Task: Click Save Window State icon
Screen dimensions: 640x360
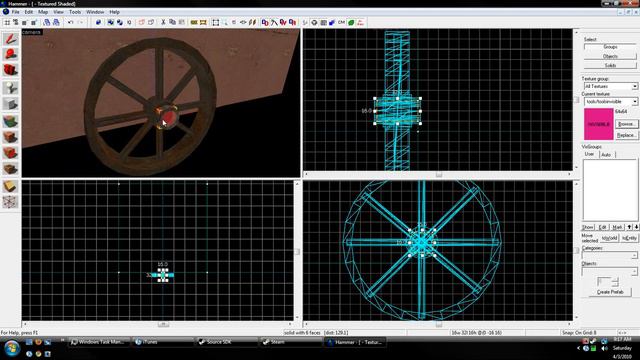Action: pos(56,22)
